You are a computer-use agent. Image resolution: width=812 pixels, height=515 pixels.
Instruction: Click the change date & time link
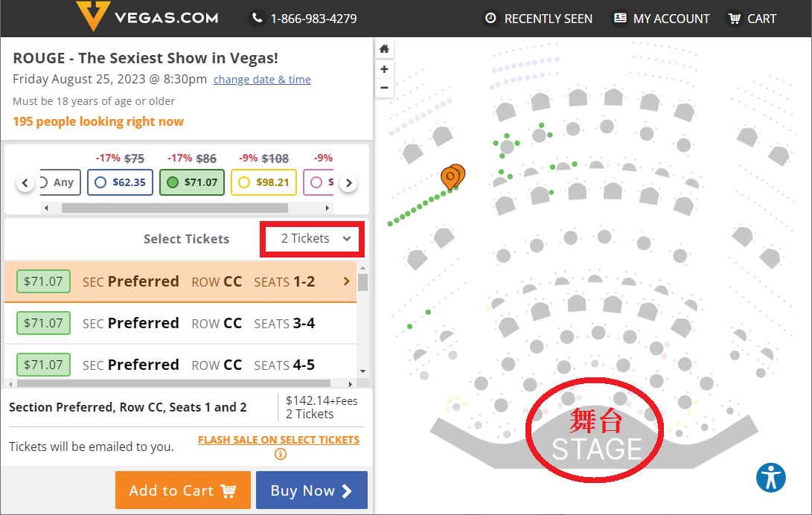click(262, 80)
